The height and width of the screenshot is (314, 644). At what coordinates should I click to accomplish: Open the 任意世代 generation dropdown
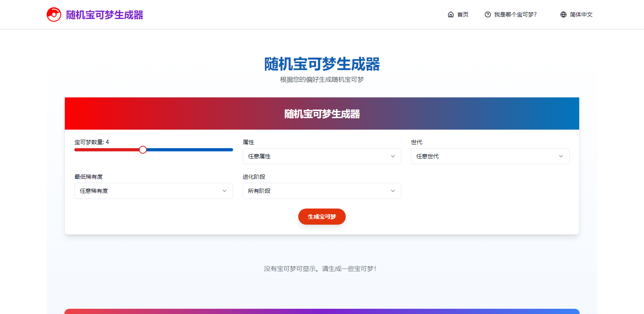coord(490,156)
